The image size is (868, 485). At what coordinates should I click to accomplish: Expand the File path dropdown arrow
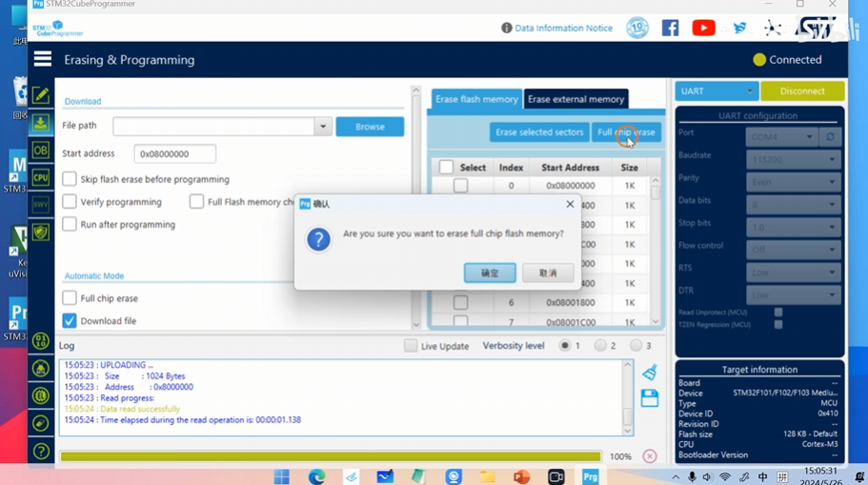(x=323, y=127)
